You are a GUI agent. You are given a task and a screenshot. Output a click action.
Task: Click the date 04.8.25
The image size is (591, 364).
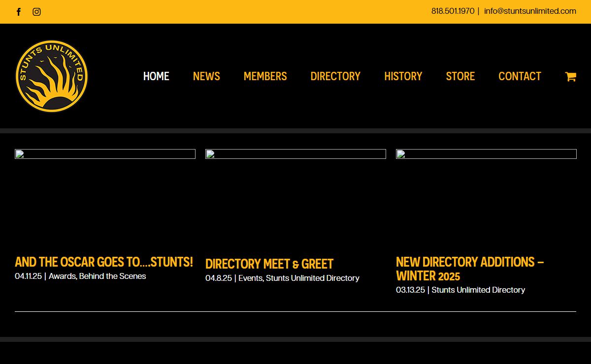click(x=219, y=278)
